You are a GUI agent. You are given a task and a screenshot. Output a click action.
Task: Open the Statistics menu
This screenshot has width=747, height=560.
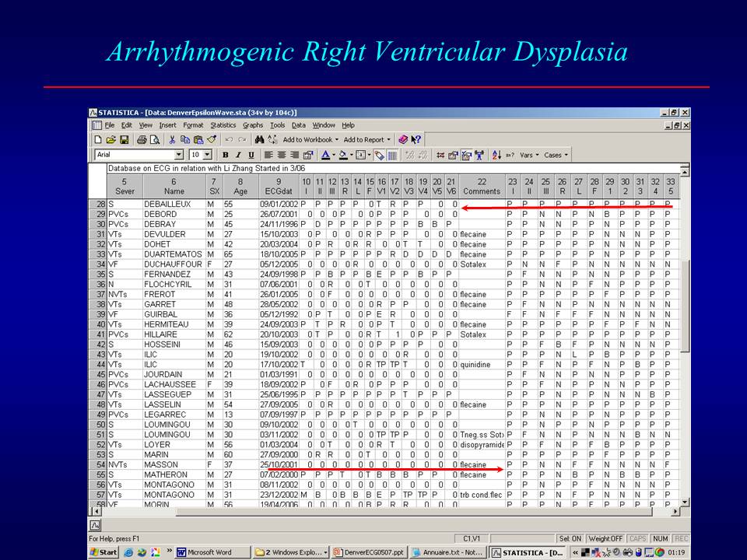(224, 126)
